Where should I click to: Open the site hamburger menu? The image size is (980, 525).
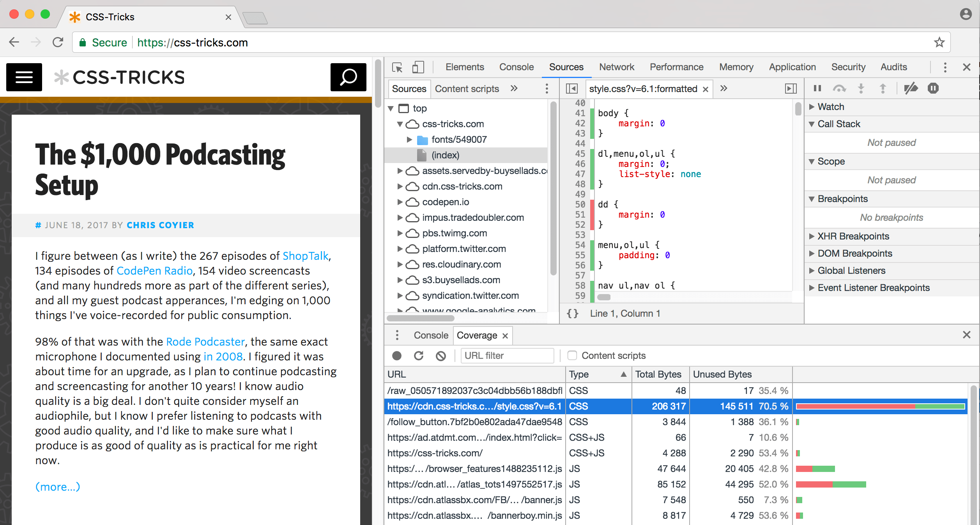coord(24,77)
